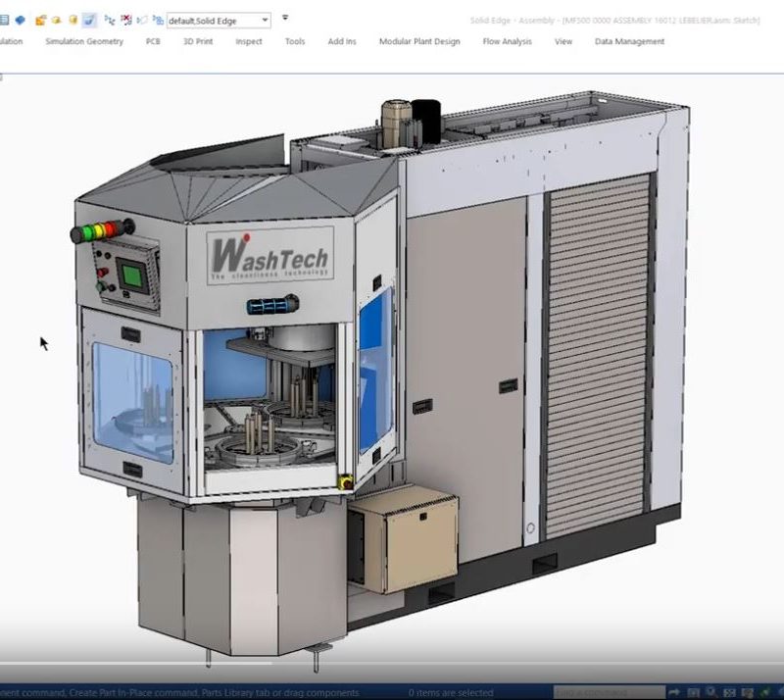This screenshot has width=784, height=700.
Task: Click the arrow icon beside the command finder
Action: pos(674,693)
